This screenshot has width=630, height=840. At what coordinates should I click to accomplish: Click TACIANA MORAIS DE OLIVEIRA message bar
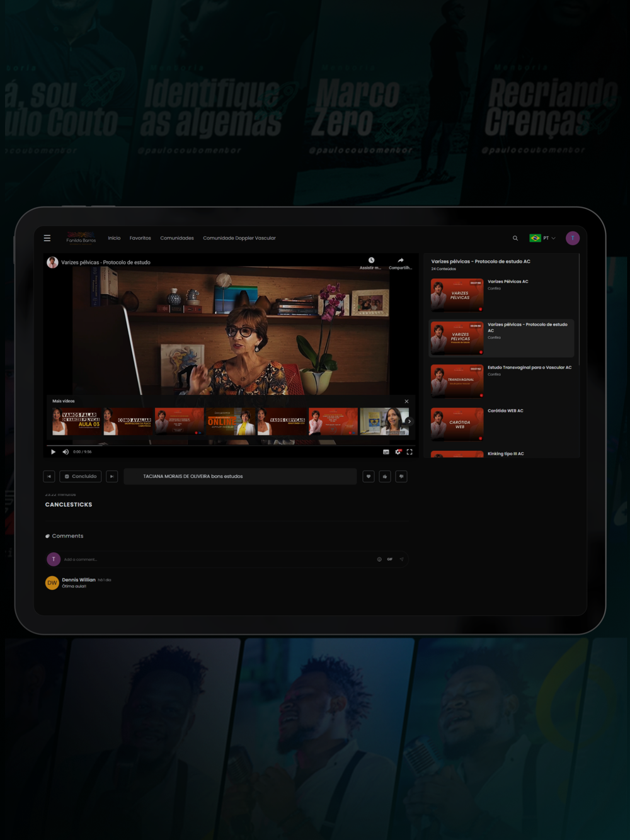(240, 476)
